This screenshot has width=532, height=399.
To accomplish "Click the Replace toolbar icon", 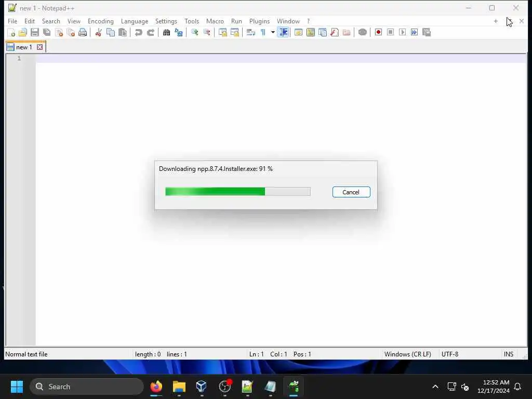I will [x=179, y=32].
